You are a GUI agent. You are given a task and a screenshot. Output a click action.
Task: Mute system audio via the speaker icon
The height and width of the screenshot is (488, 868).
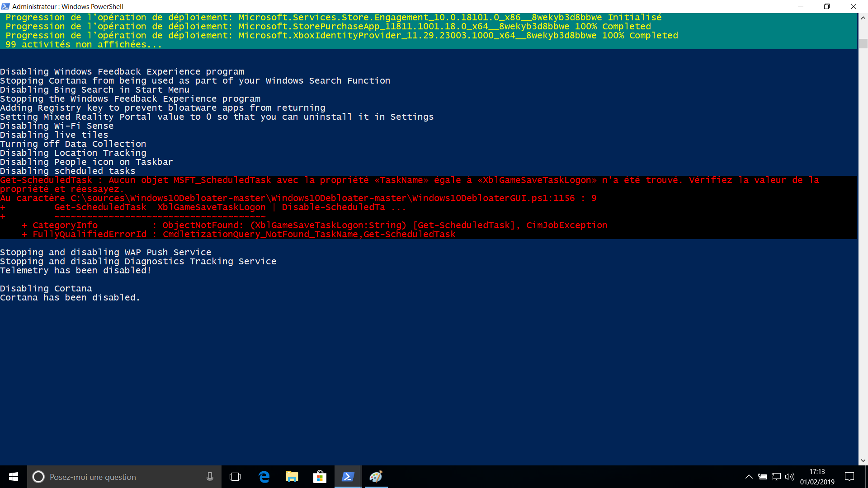tap(790, 477)
